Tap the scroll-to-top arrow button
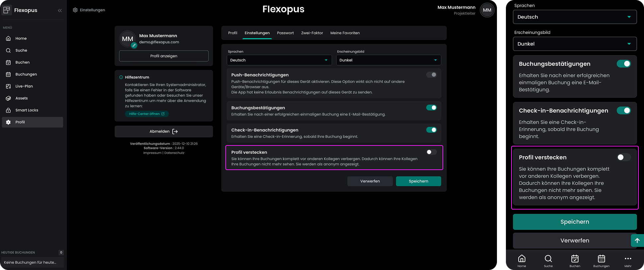The image size is (644, 270). point(637,240)
